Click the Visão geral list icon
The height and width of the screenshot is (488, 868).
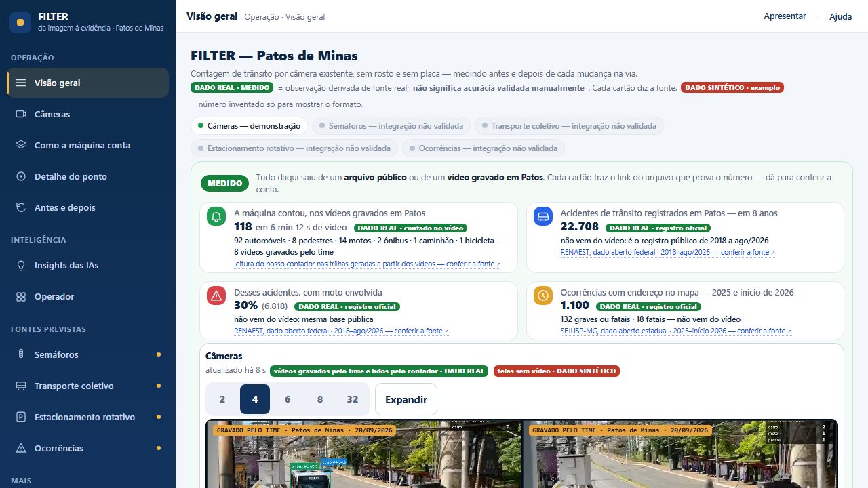(x=21, y=83)
